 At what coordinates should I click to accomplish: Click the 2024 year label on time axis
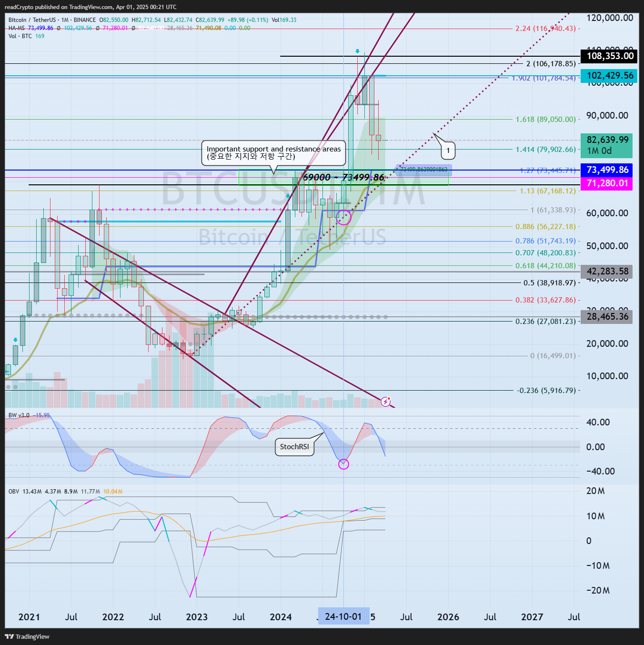(x=281, y=617)
